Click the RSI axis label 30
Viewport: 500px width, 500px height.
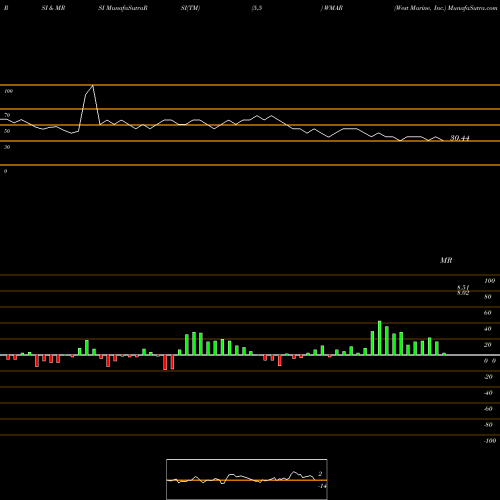(x=7, y=147)
